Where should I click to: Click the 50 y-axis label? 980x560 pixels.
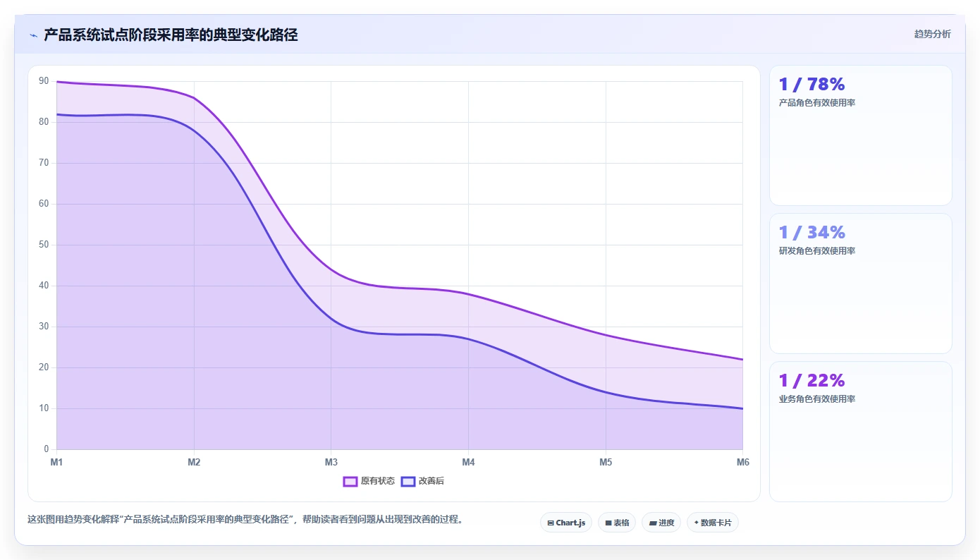44,245
